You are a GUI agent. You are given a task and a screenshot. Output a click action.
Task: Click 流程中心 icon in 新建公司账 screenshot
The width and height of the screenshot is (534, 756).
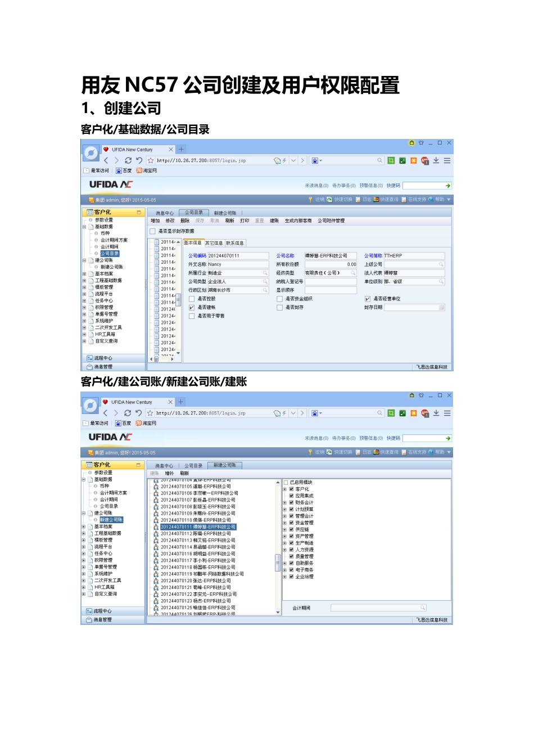tap(89, 611)
